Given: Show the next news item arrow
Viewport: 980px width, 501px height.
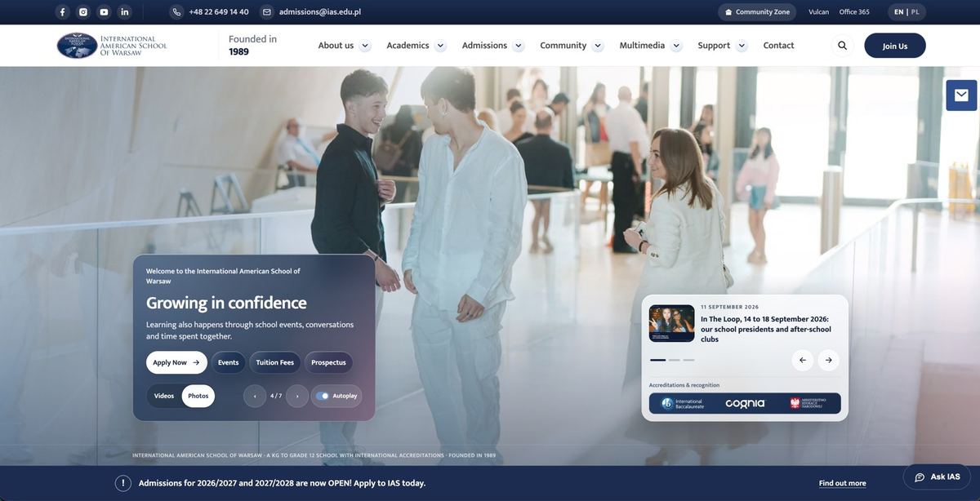Looking at the screenshot, I should point(829,360).
